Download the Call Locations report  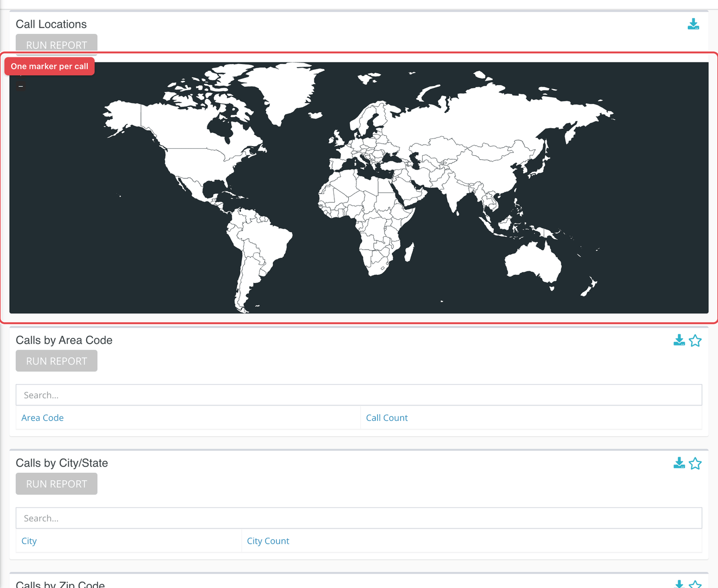click(693, 24)
